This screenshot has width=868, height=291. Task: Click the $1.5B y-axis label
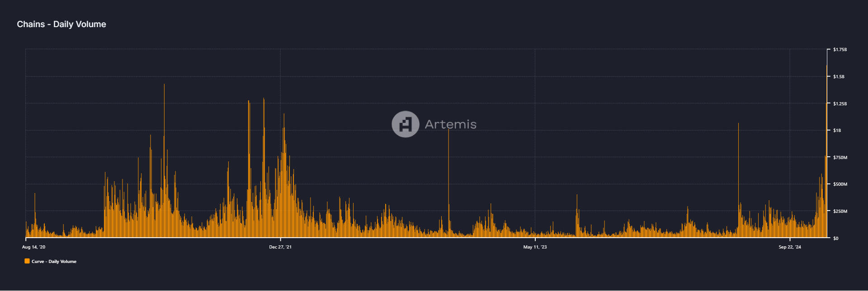[x=839, y=77]
